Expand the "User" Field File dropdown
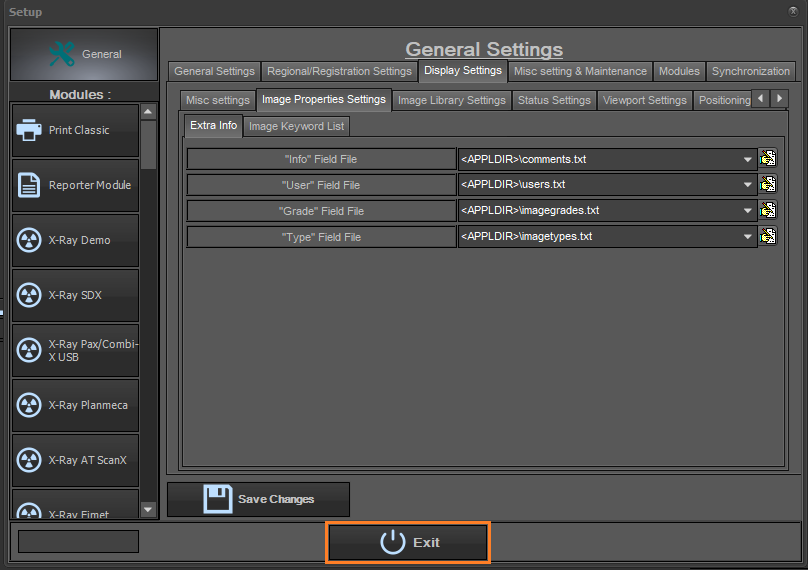This screenshot has width=808, height=570. [x=748, y=184]
